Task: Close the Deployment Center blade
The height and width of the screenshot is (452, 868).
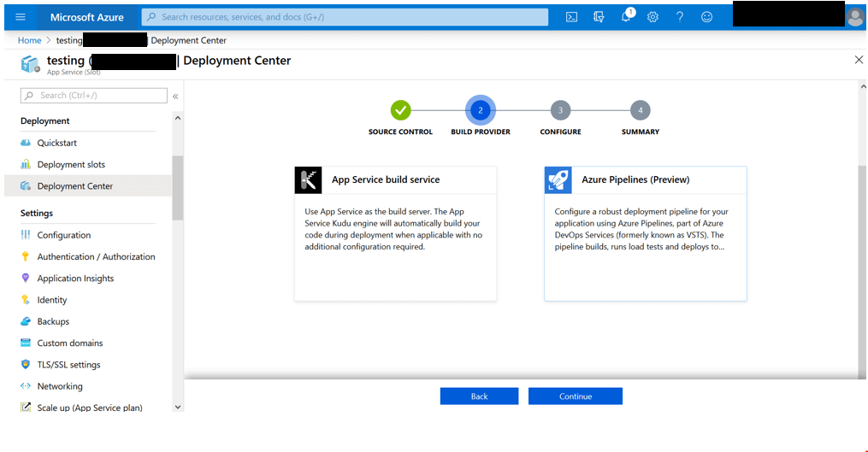Action: pos(859,60)
